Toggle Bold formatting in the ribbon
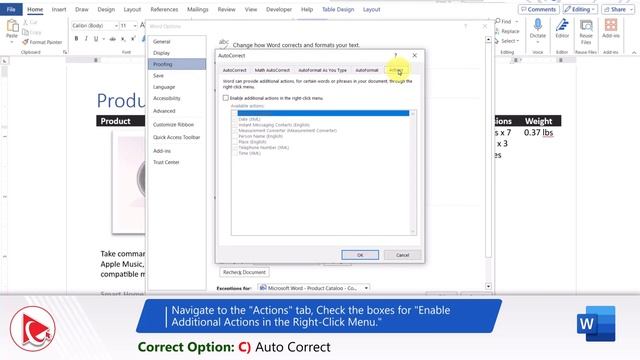This screenshot has width=640, height=360. pyautogui.click(x=76, y=39)
